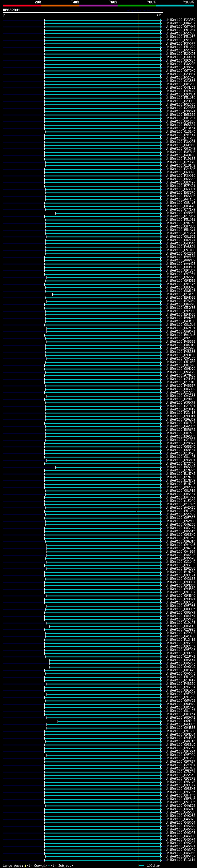Viewport: 197px width, 868px height.
Task: Select the UniRef100_B7ZF46 label
Action: click(180, 464)
